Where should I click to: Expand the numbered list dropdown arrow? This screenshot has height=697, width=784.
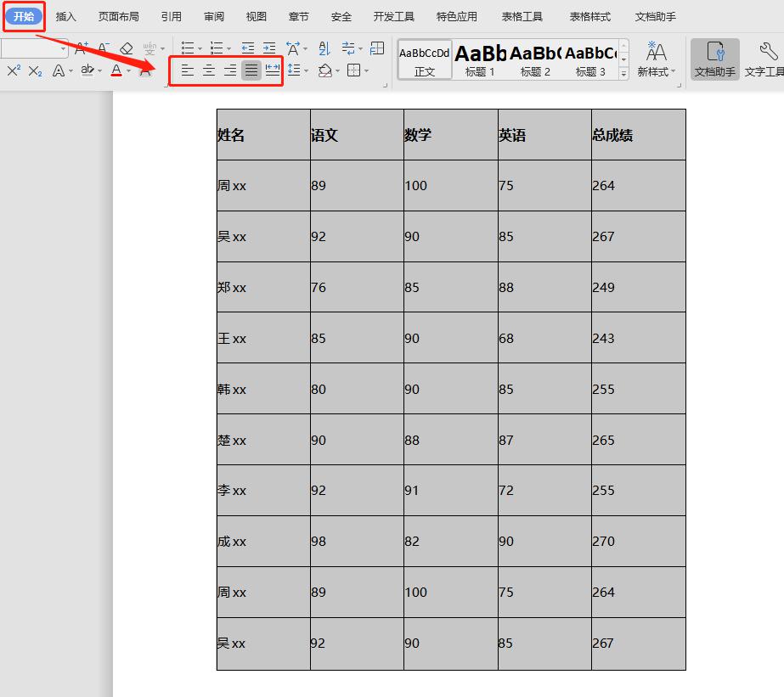pyautogui.click(x=229, y=49)
